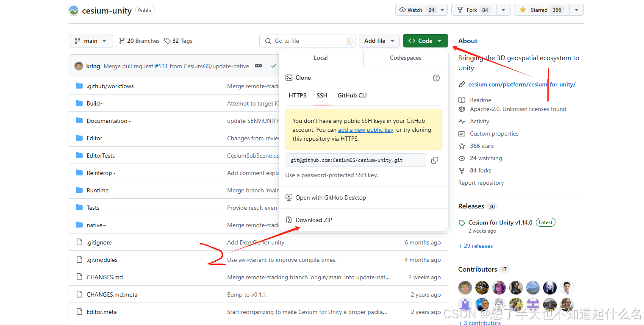644x325 pixels.
Task: Open Apache-2.0 license information link
Action: (x=518, y=109)
